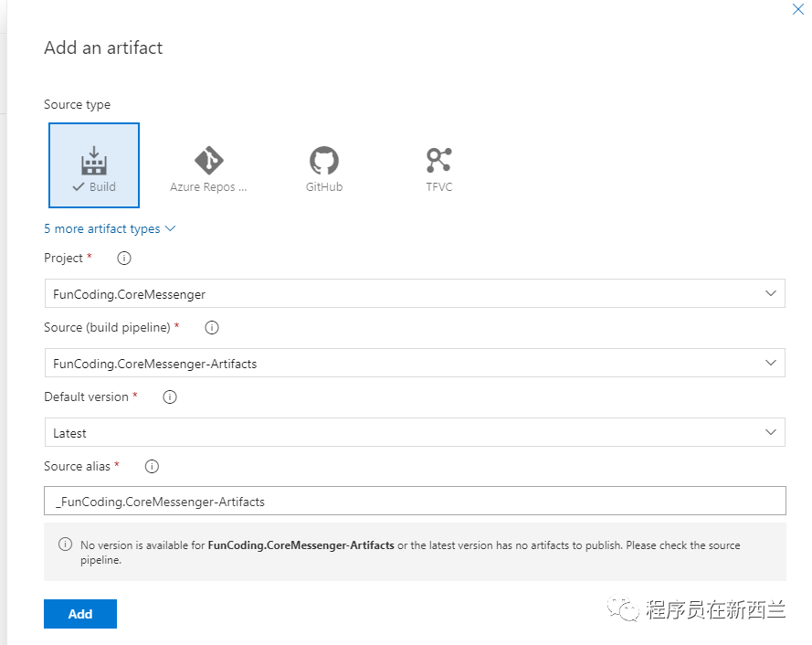Show info for Source (build pipeline)
Image resolution: width=812 pixels, height=645 pixels.
tap(212, 327)
